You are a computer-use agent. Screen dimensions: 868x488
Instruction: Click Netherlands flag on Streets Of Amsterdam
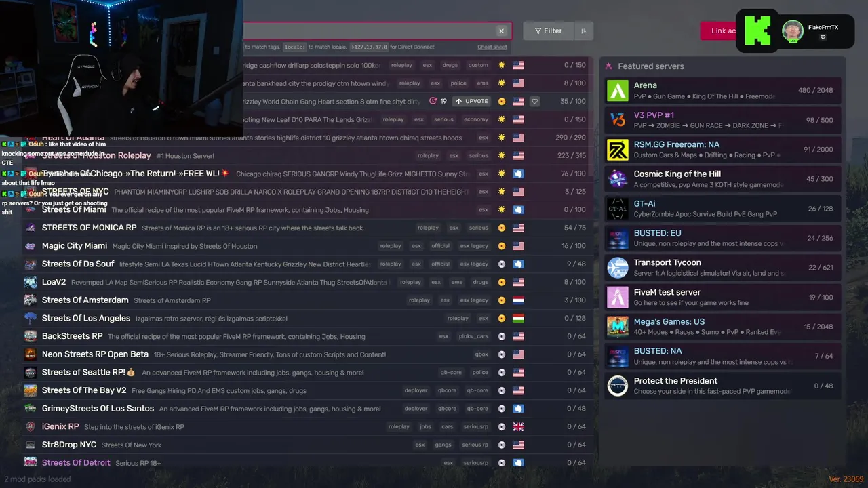[518, 300]
